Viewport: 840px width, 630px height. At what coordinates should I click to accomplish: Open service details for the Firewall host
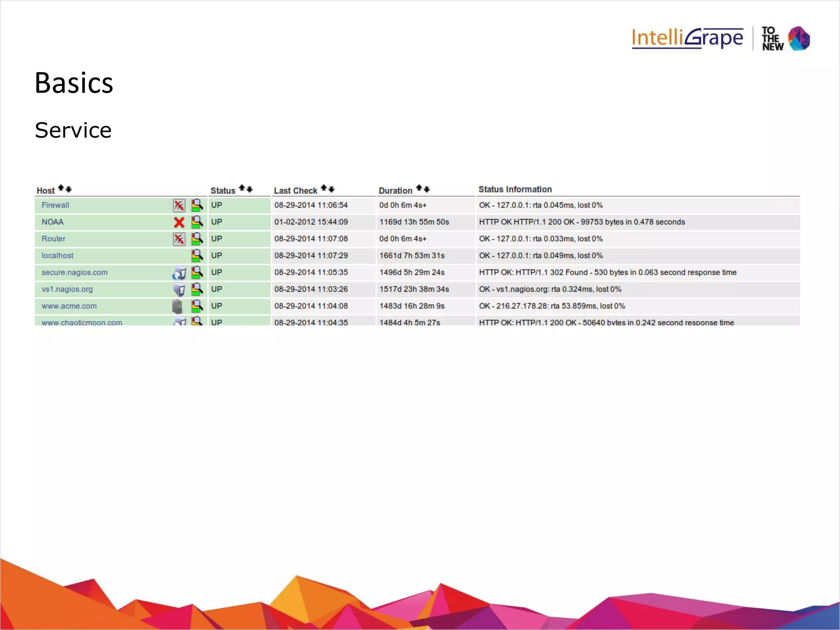[197, 205]
